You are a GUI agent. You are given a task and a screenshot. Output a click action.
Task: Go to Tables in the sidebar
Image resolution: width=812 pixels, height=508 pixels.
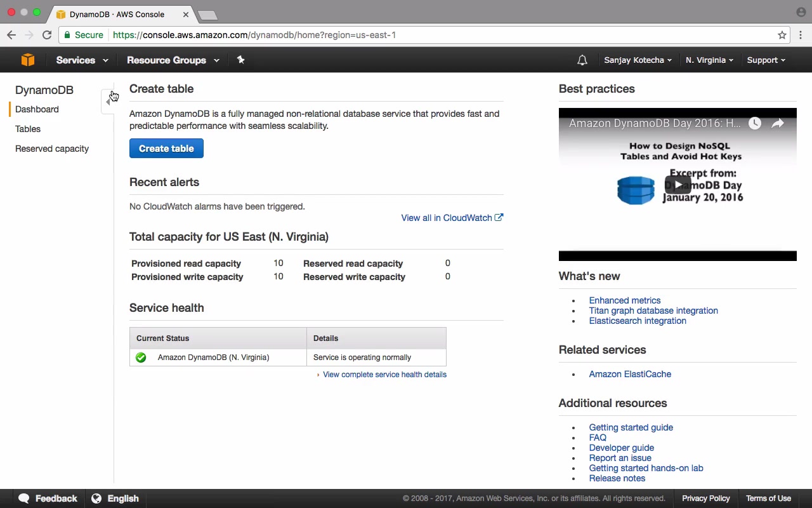click(28, 129)
